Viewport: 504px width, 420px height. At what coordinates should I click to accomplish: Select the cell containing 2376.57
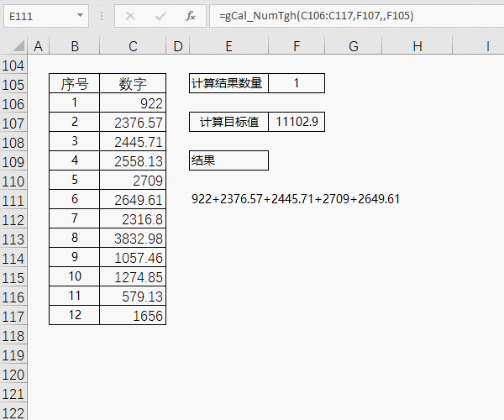(x=133, y=122)
